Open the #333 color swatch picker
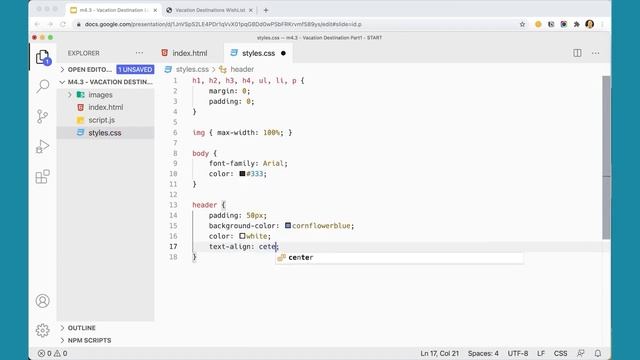 pyautogui.click(x=242, y=173)
